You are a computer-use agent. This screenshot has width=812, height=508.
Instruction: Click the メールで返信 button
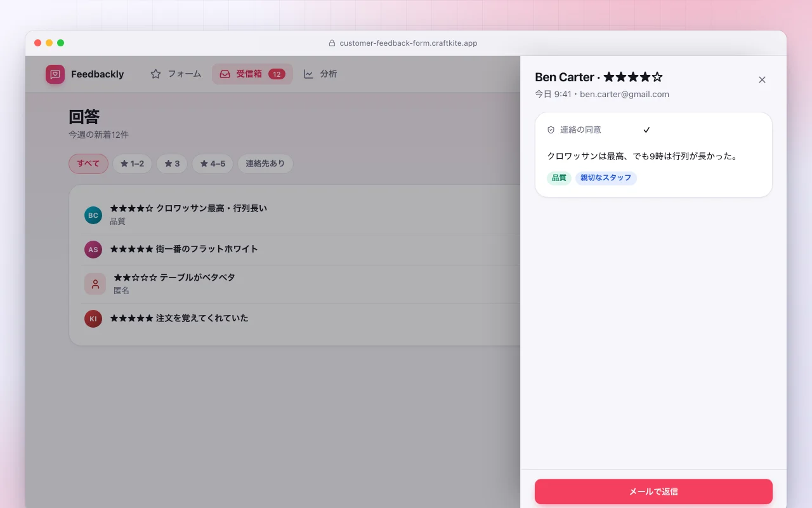point(653,491)
